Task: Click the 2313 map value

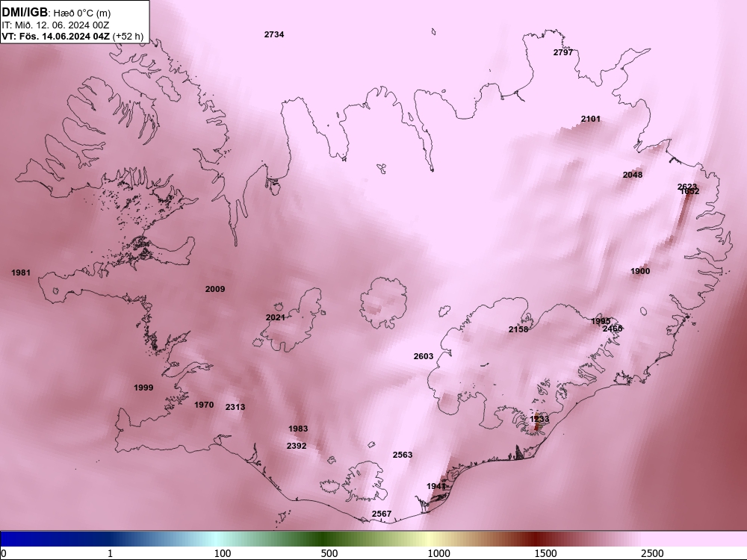Action: [x=235, y=407]
